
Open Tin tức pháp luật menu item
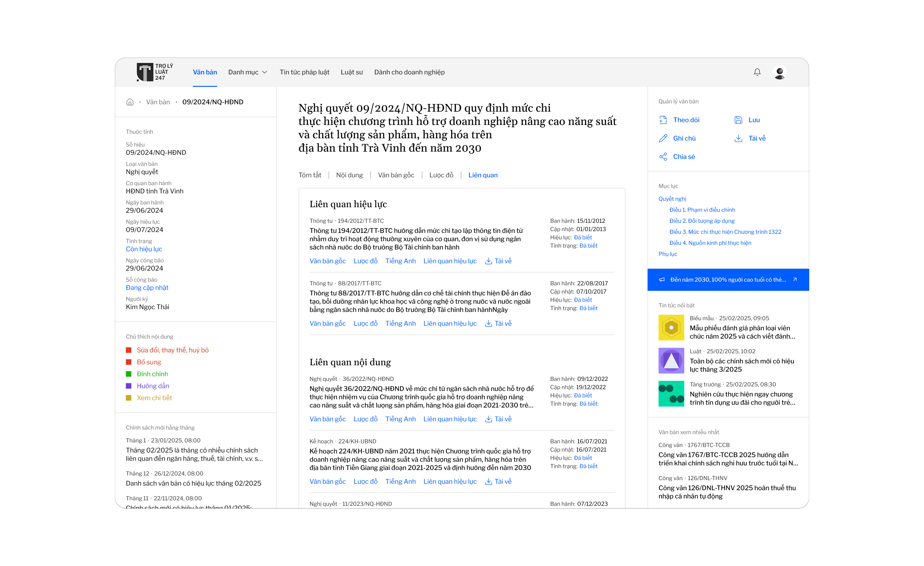pos(304,72)
